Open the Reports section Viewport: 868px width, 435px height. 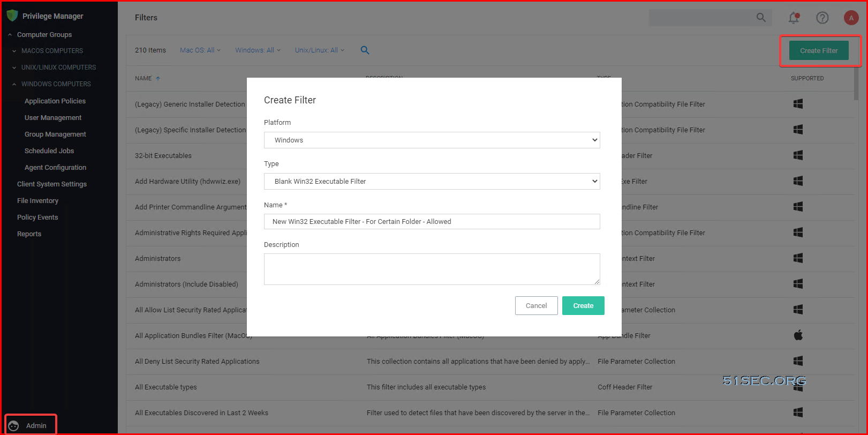pos(29,234)
